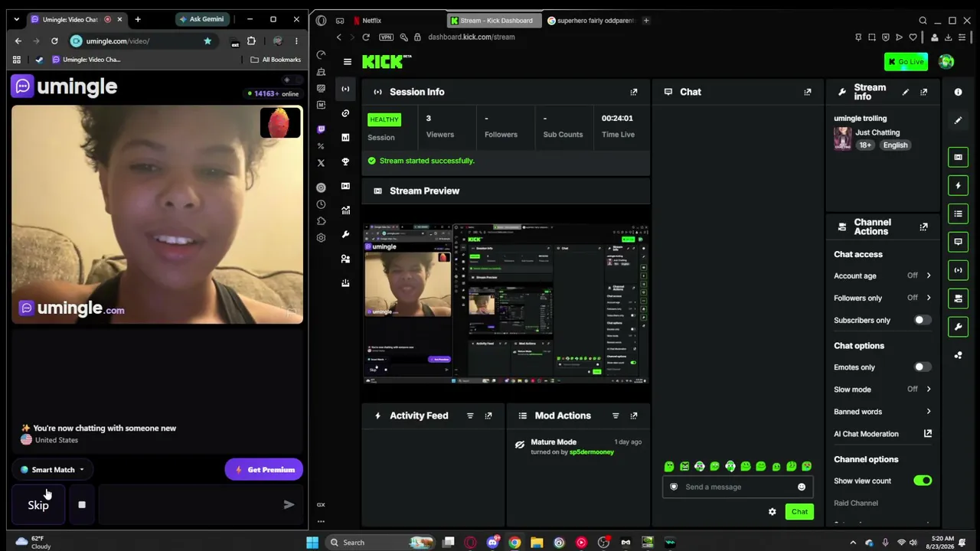Switch to Stream - Kick Dashboard tab
Viewport: 980px width, 551px height.
tap(493, 21)
